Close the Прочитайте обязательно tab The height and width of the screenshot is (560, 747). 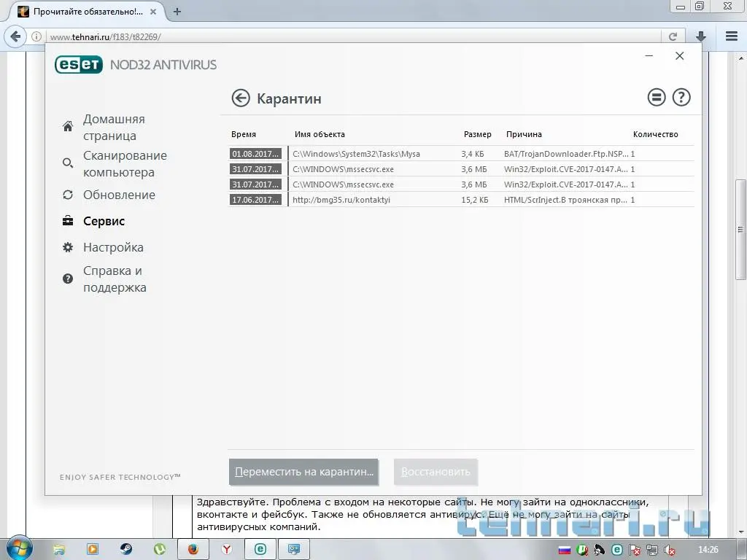[153, 12]
